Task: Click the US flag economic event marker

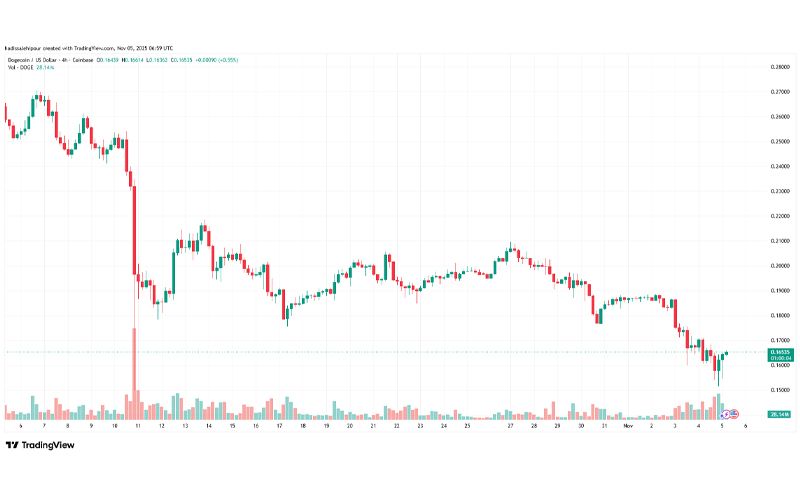Action: 734,414
